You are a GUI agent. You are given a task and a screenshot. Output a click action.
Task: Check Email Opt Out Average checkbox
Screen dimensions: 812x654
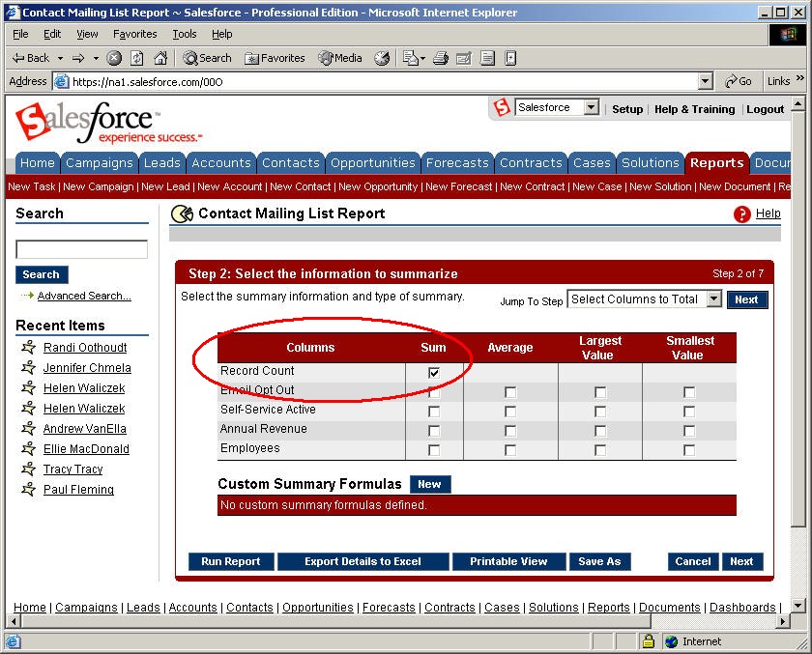(x=510, y=392)
